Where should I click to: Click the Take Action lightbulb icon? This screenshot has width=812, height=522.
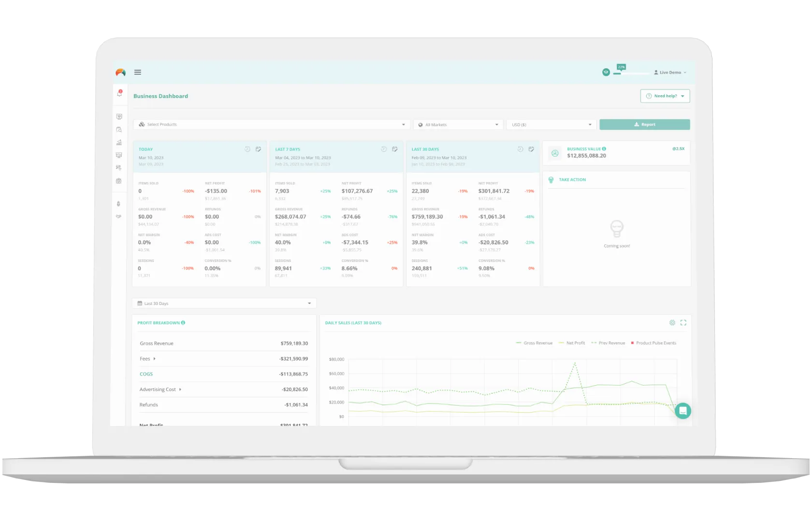(551, 180)
